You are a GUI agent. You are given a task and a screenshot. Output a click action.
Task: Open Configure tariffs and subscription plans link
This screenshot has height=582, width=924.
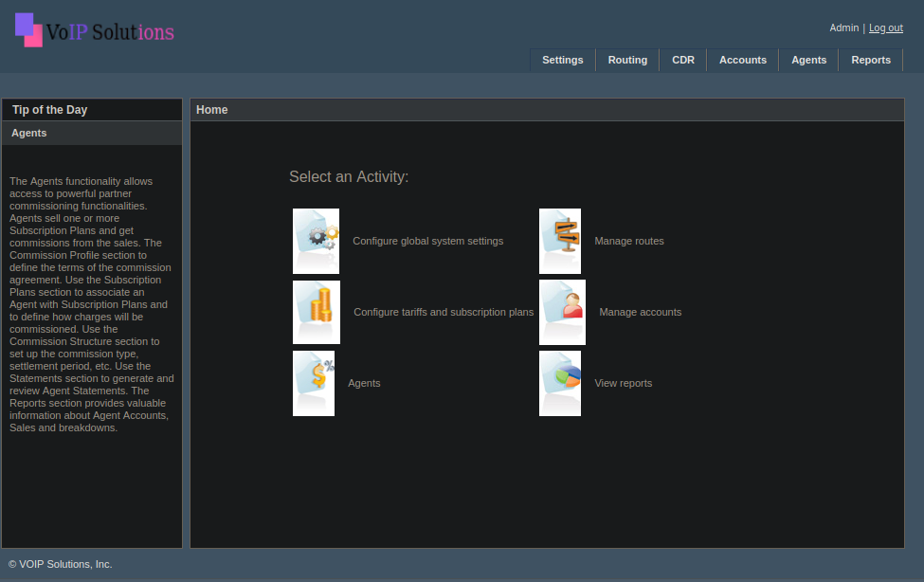443,312
